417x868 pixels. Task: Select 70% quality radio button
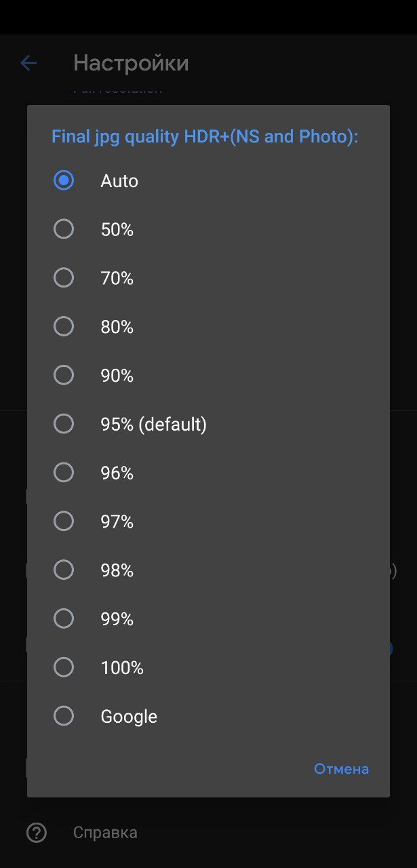(64, 278)
